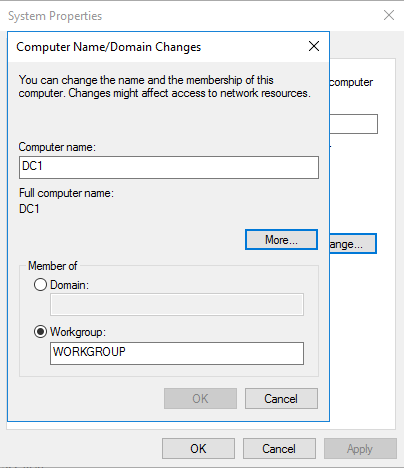Click the partly hidden description field behind dialog
This screenshot has height=468, width=404.
[354, 124]
